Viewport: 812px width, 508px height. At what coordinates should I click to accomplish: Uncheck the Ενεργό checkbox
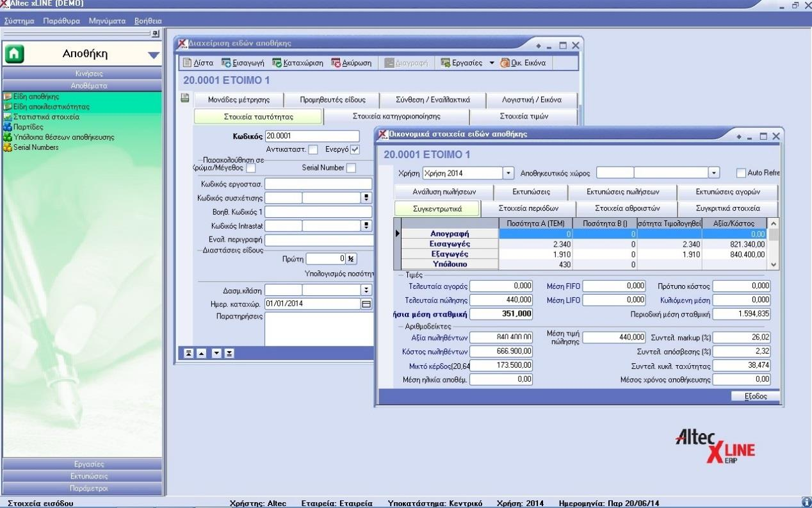pos(355,149)
